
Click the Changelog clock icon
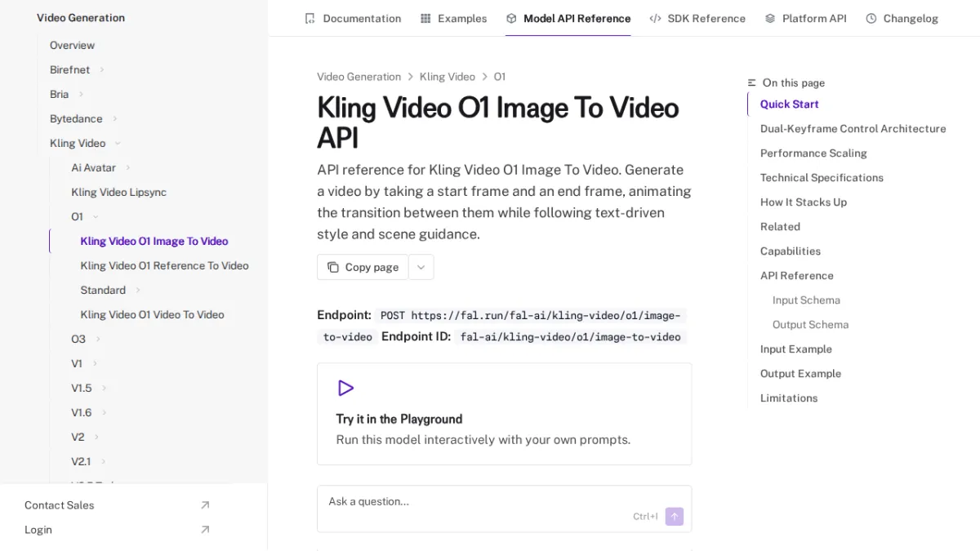pyautogui.click(x=871, y=18)
